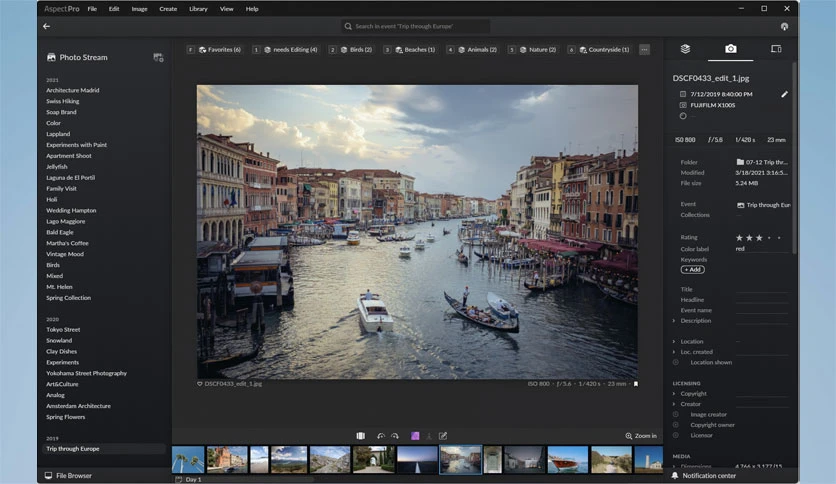The height and width of the screenshot is (484, 836).
Task: Open the 07-12 Trip folder link
Action: (762, 162)
